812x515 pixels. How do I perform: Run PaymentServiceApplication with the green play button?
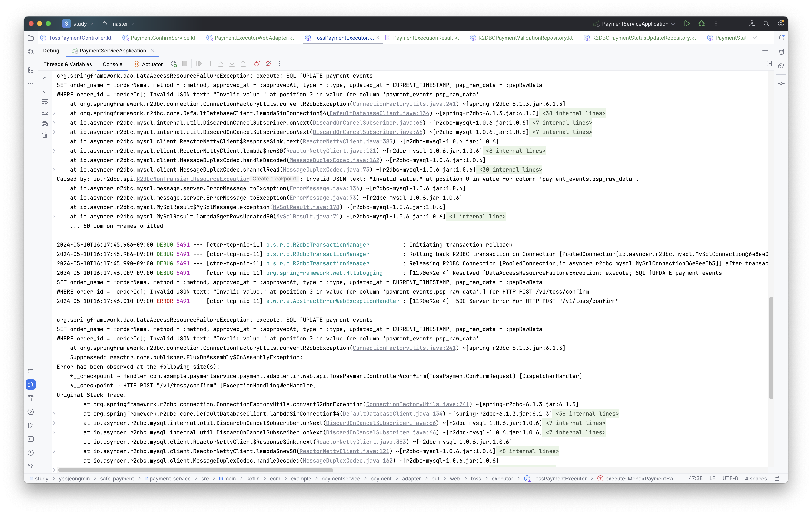pyautogui.click(x=687, y=24)
